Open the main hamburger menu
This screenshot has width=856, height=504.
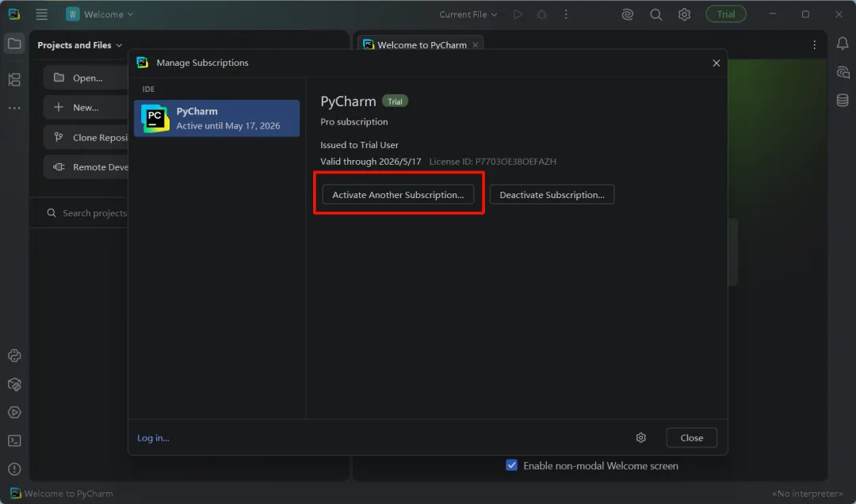click(x=41, y=14)
